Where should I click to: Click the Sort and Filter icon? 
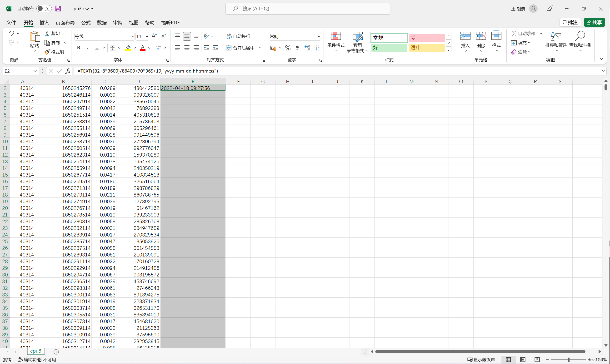point(556,36)
